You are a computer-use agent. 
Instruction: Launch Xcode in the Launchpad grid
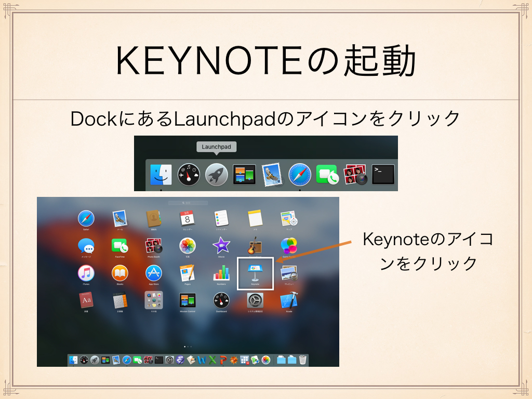click(289, 300)
